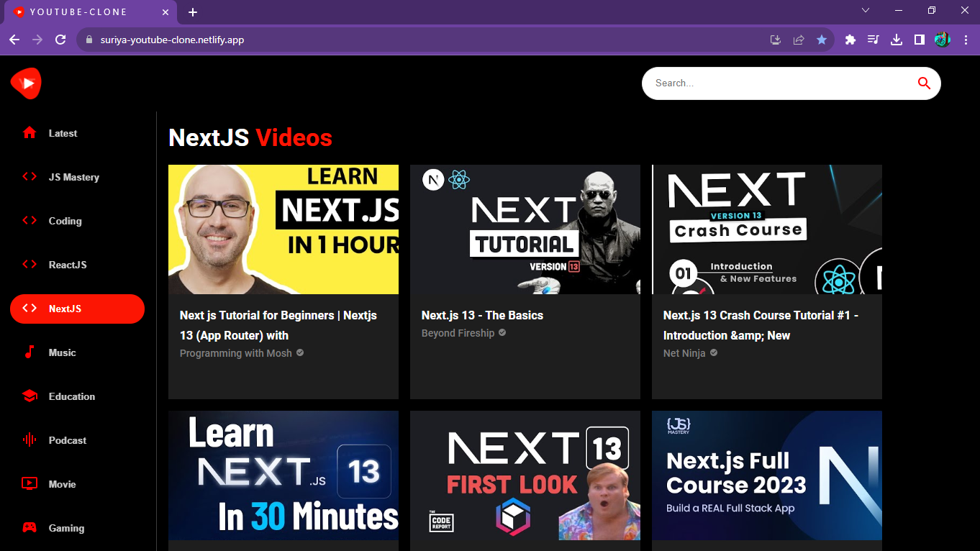Toggle the browser side panel icon
Screen dimensions: 980x551
(x=920, y=40)
